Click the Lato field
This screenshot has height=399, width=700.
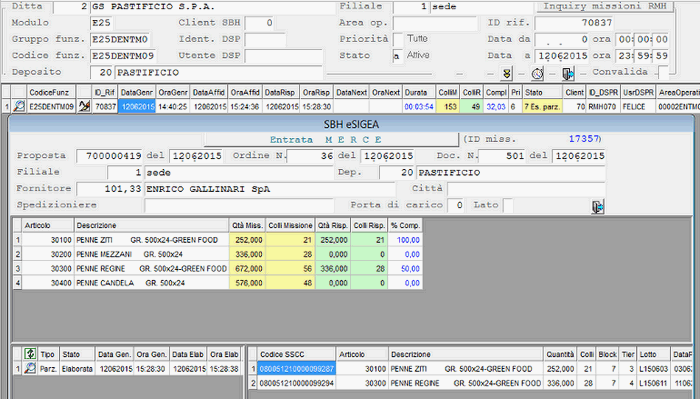pyautogui.click(x=508, y=206)
